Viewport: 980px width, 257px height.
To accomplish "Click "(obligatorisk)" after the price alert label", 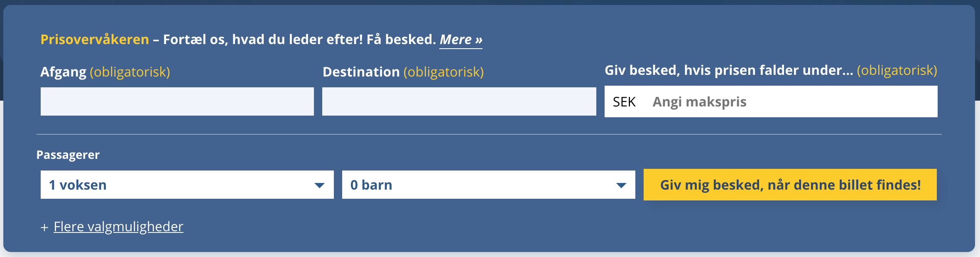I will click(897, 70).
